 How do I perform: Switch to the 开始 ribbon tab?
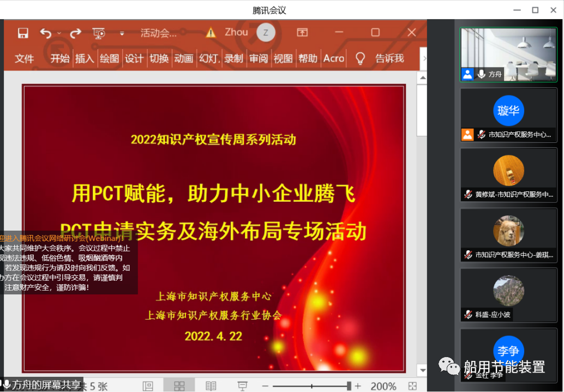tap(59, 58)
